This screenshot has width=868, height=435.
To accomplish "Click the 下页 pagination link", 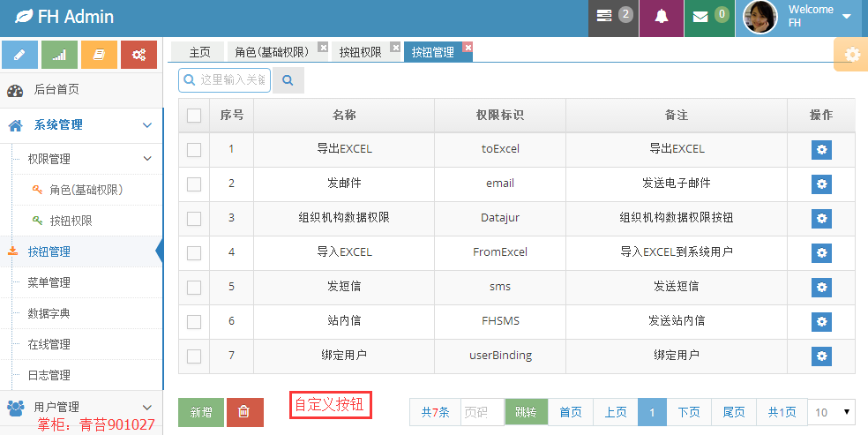I will point(689,412).
